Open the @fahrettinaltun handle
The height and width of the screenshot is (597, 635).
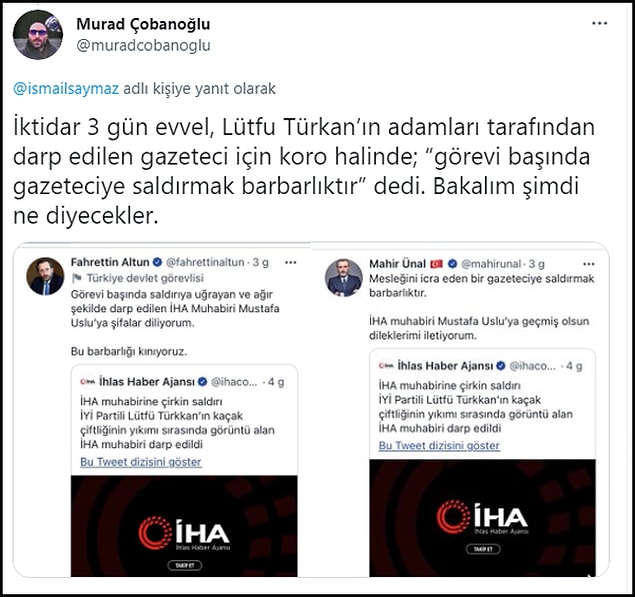pos(205,262)
